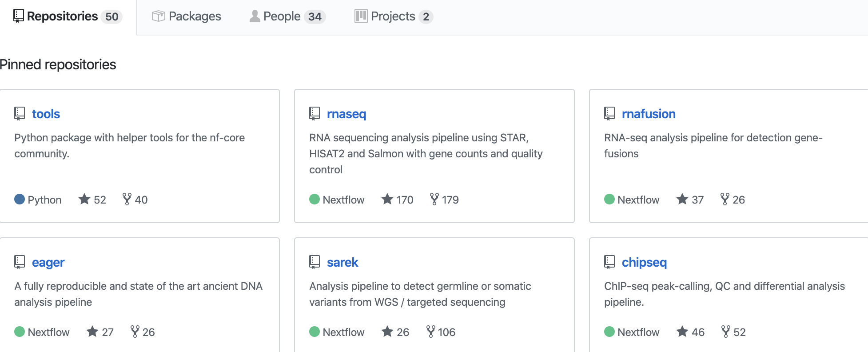The height and width of the screenshot is (352, 868).
Task: Click repo icon beside eager
Action: [20, 262]
